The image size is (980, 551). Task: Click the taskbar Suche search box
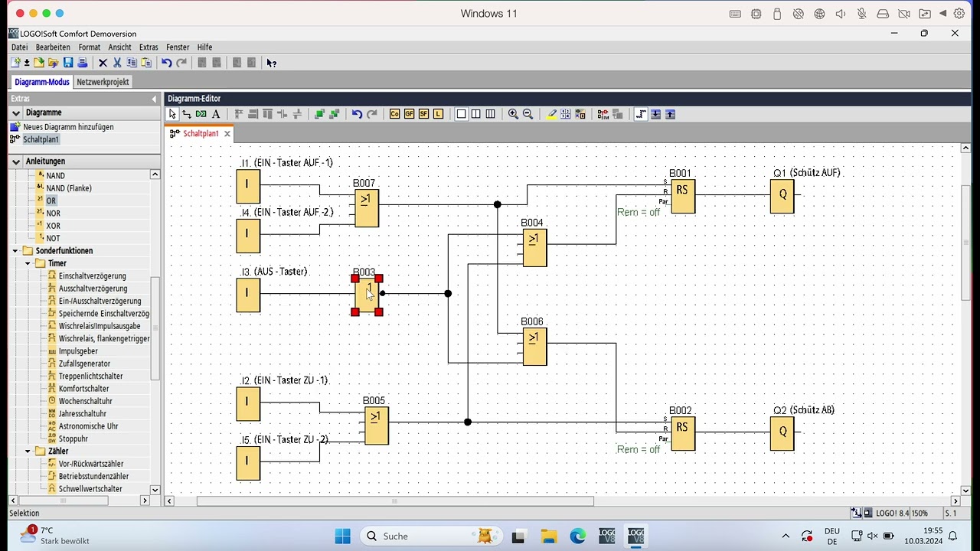(x=432, y=536)
